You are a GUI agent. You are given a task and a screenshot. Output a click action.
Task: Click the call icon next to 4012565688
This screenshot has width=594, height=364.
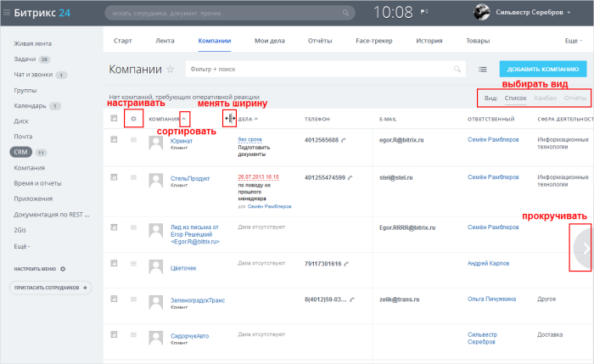click(x=343, y=140)
